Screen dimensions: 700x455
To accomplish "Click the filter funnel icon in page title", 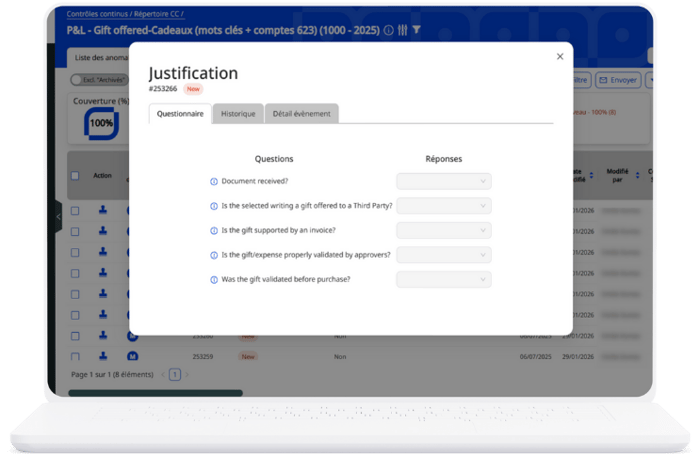I will pyautogui.click(x=416, y=30).
